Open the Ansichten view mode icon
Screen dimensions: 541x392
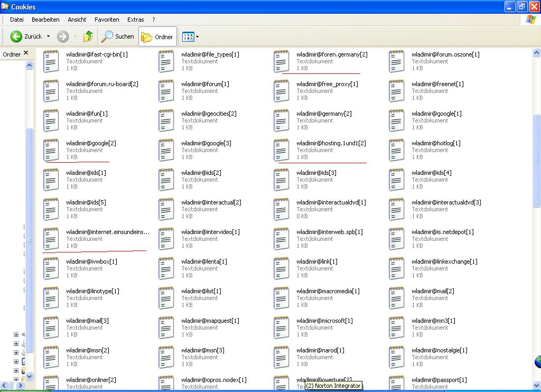tap(188, 36)
